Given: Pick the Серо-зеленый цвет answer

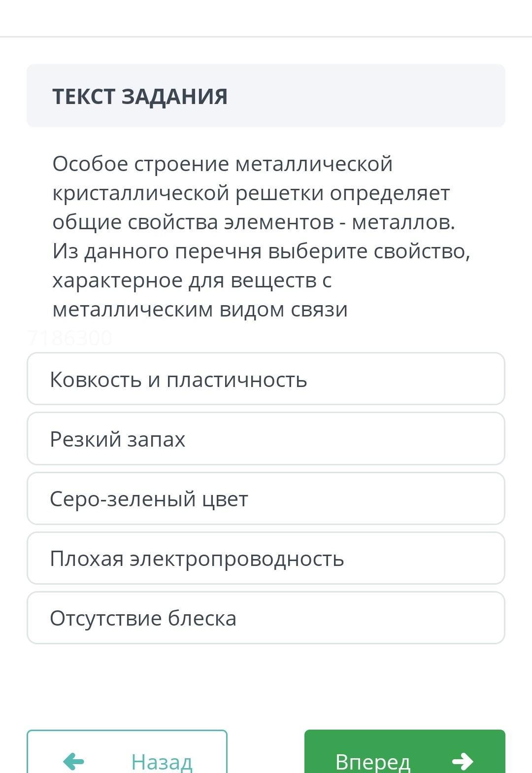Looking at the screenshot, I should [266, 498].
